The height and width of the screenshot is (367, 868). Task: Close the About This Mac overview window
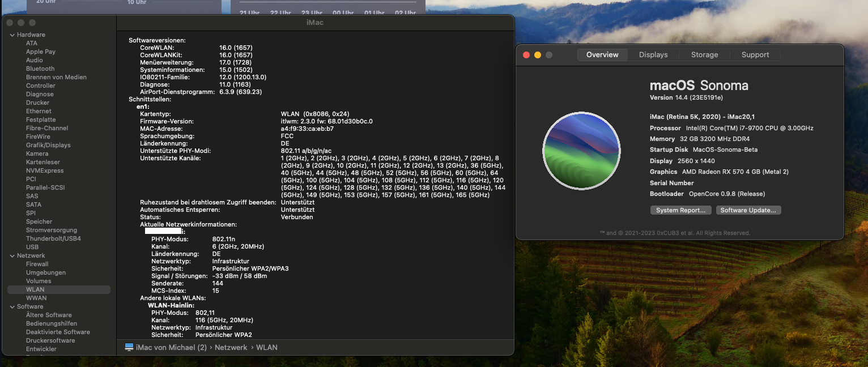point(526,55)
